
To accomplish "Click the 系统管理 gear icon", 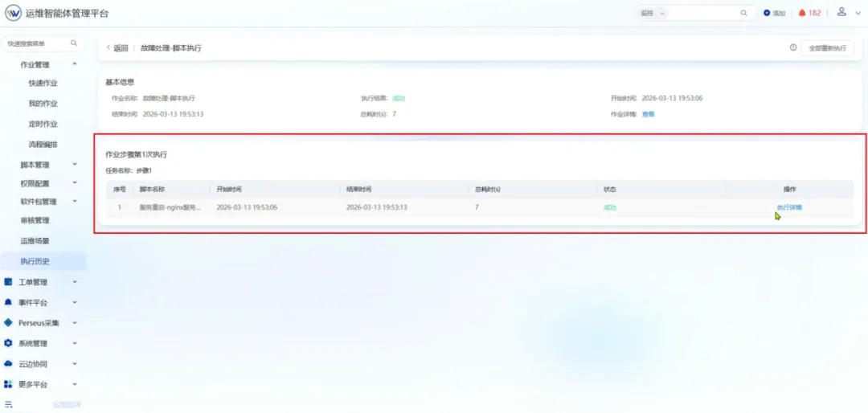I will tap(8, 343).
